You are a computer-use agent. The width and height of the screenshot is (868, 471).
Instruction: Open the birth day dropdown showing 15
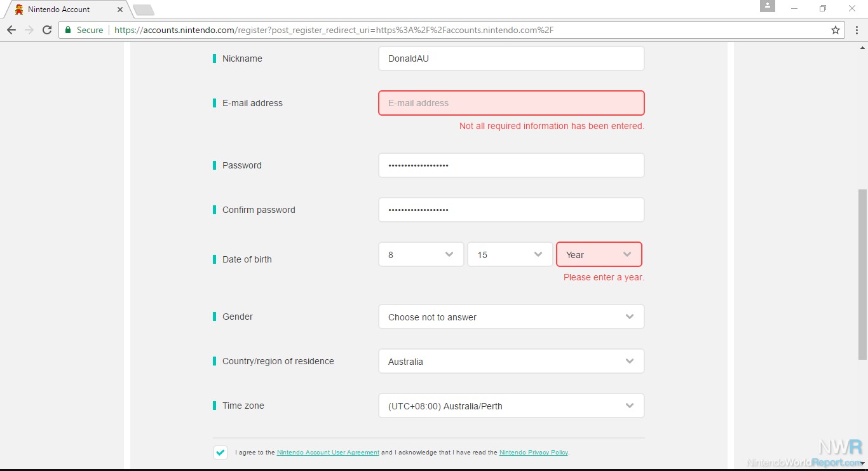pyautogui.click(x=510, y=254)
